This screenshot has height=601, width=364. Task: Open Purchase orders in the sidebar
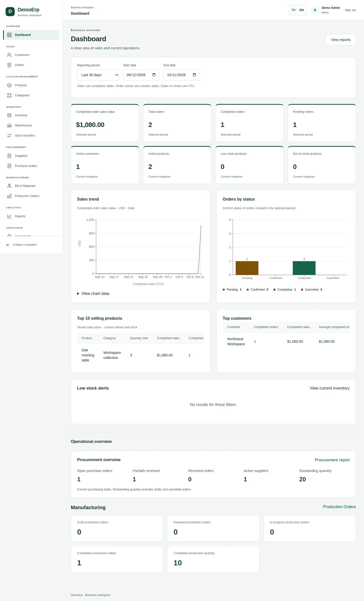click(x=31, y=166)
